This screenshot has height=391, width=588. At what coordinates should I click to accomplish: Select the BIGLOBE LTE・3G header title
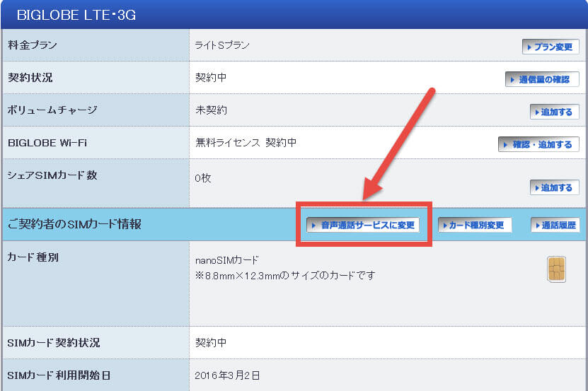pos(76,15)
